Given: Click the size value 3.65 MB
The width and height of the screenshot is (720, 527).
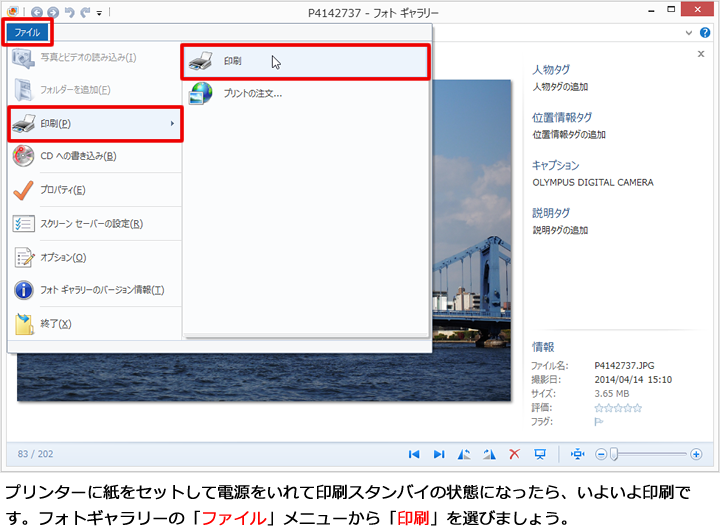Looking at the screenshot, I should [612, 394].
